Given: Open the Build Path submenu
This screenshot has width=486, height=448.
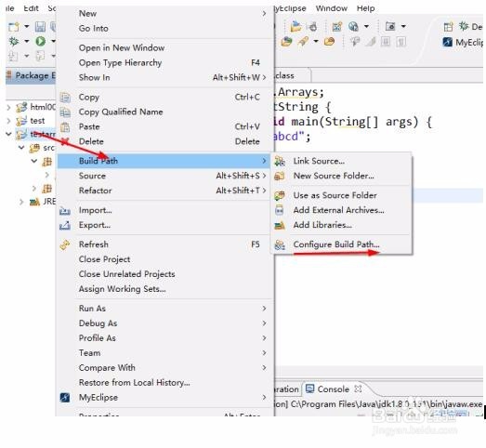Looking at the screenshot, I should coord(164,161).
